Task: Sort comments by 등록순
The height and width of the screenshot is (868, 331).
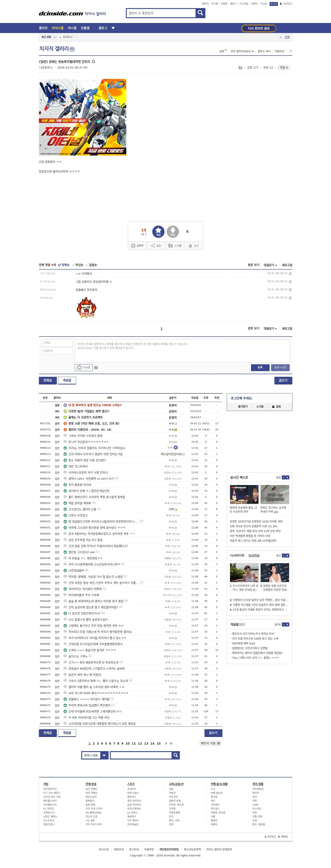Action: (64, 265)
